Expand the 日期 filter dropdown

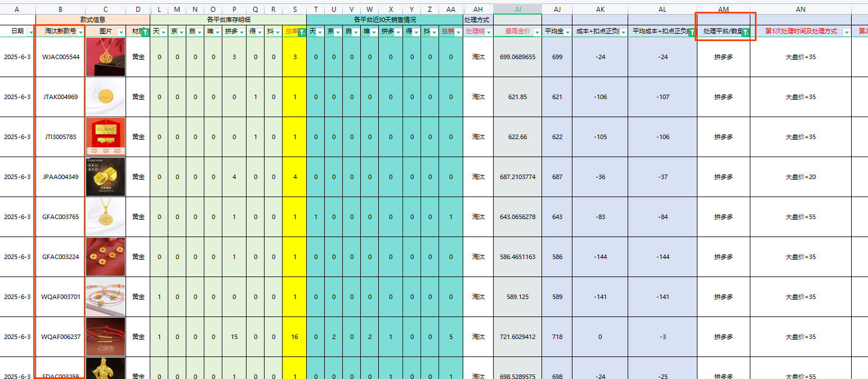click(x=30, y=33)
